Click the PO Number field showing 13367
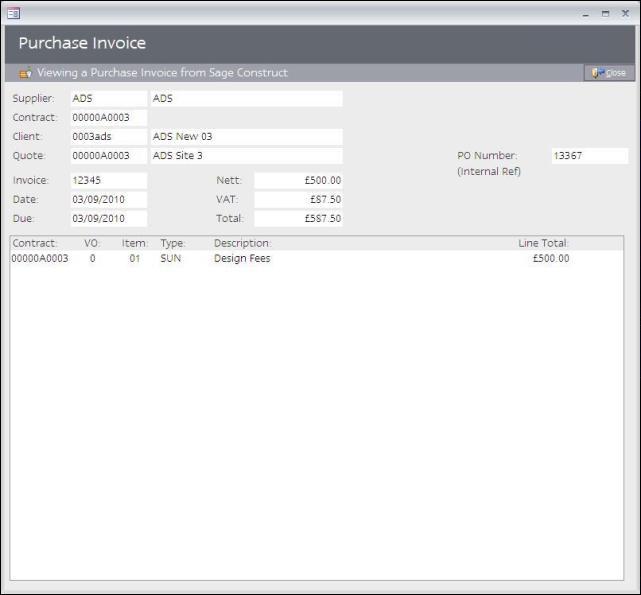The width and height of the screenshot is (641, 595). pos(589,156)
